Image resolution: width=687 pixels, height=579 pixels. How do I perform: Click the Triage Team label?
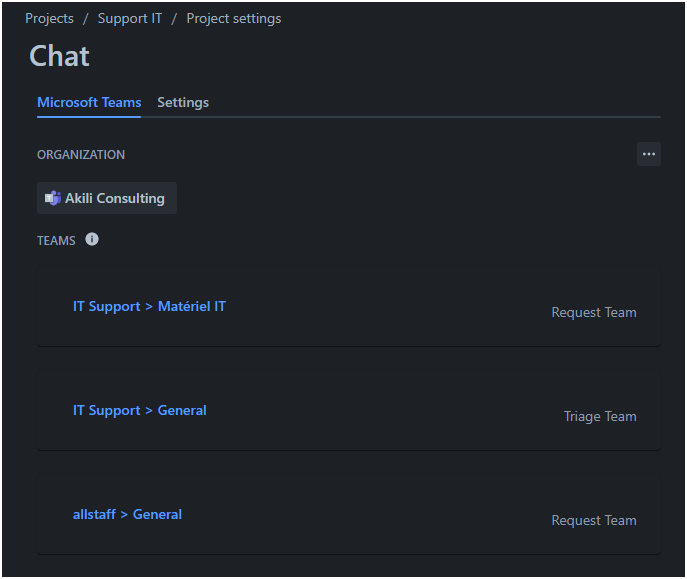click(600, 416)
